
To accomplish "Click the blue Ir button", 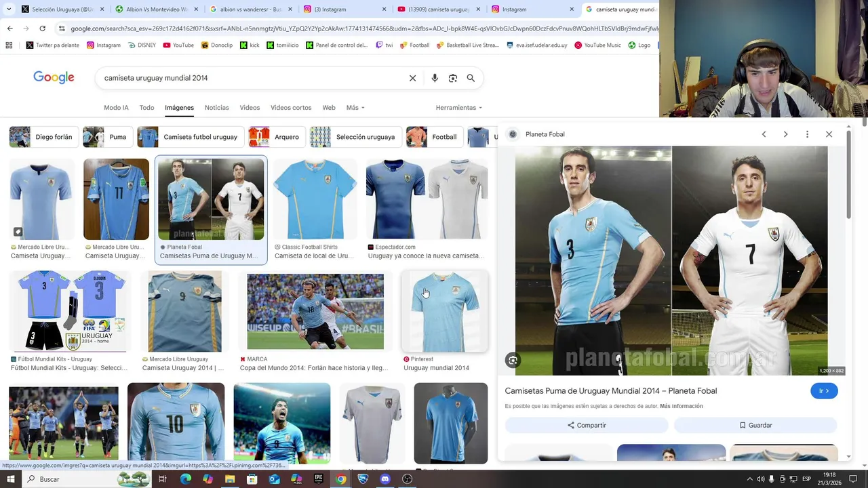I will (824, 391).
